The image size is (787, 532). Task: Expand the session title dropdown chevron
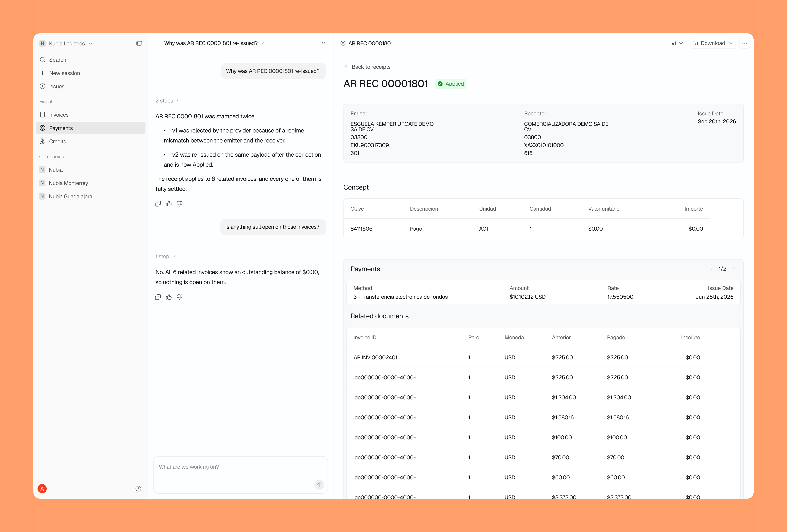pos(262,43)
